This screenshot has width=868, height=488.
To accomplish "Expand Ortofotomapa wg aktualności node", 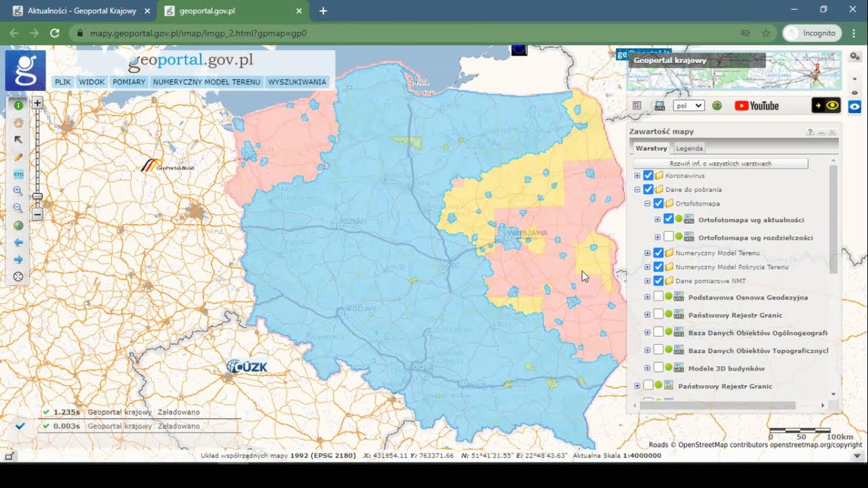I will tap(658, 220).
